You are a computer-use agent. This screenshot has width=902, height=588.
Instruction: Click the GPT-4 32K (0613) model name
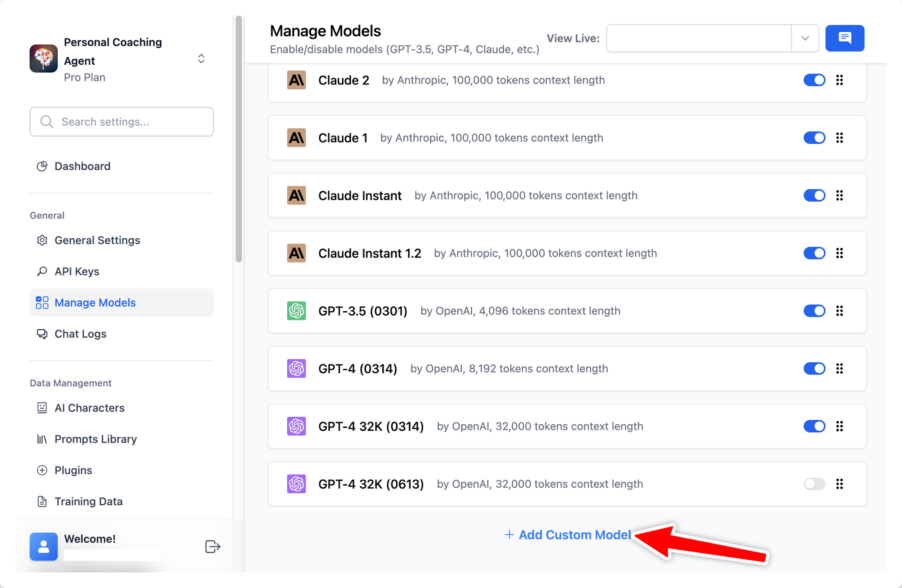(x=371, y=484)
